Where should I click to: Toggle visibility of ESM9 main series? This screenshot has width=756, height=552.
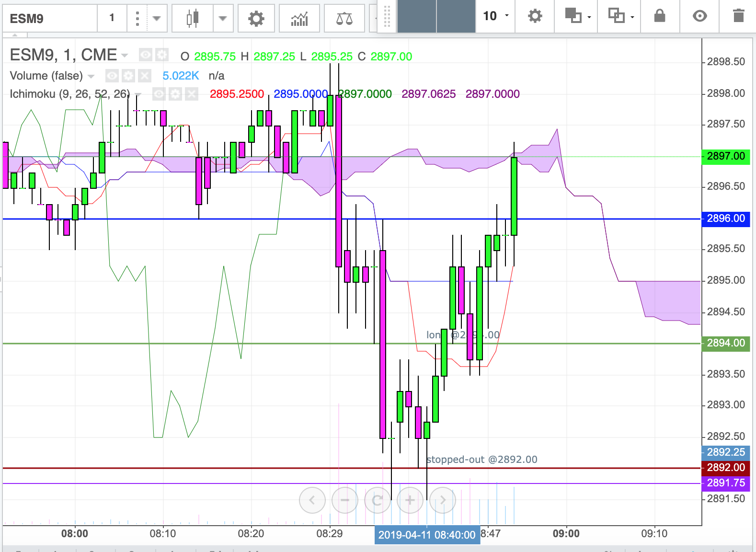point(146,55)
